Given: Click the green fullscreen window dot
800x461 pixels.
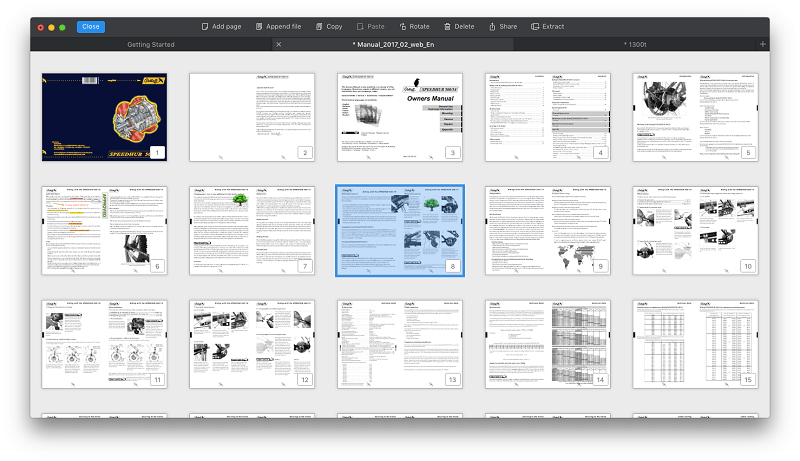Looking at the screenshot, I should 62,27.
